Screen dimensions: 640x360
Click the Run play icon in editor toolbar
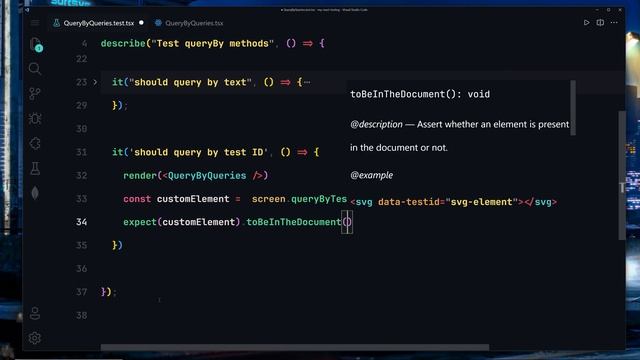point(587,23)
